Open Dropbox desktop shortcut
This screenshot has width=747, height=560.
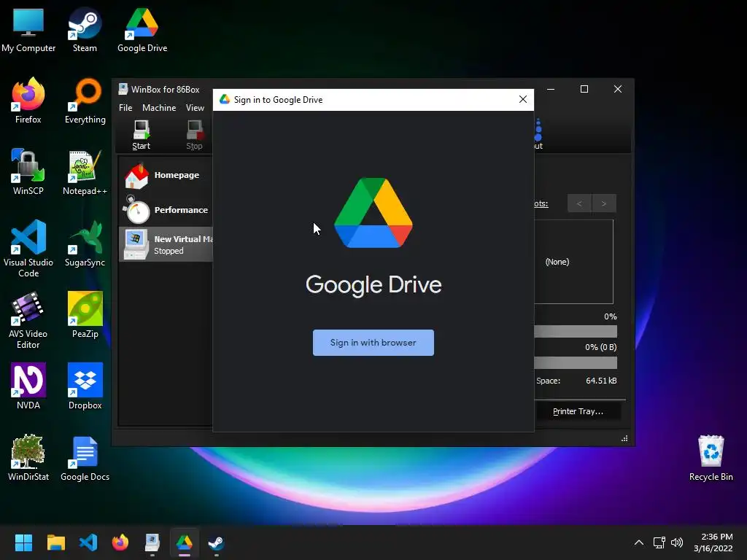pos(85,386)
